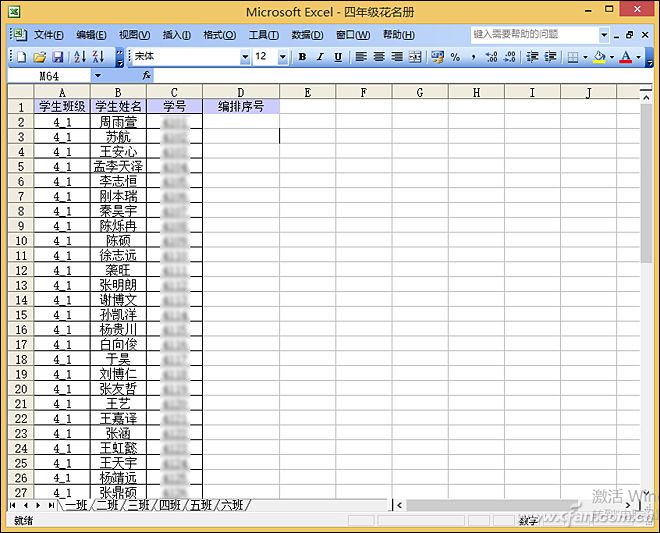Screen dimensions: 660x533
Task: Expand formatting toolbar options
Action: pyautogui.click(x=649, y=57)
